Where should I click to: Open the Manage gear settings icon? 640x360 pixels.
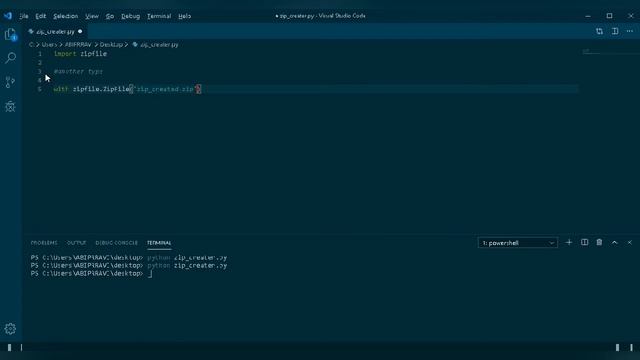click(10, 329)
